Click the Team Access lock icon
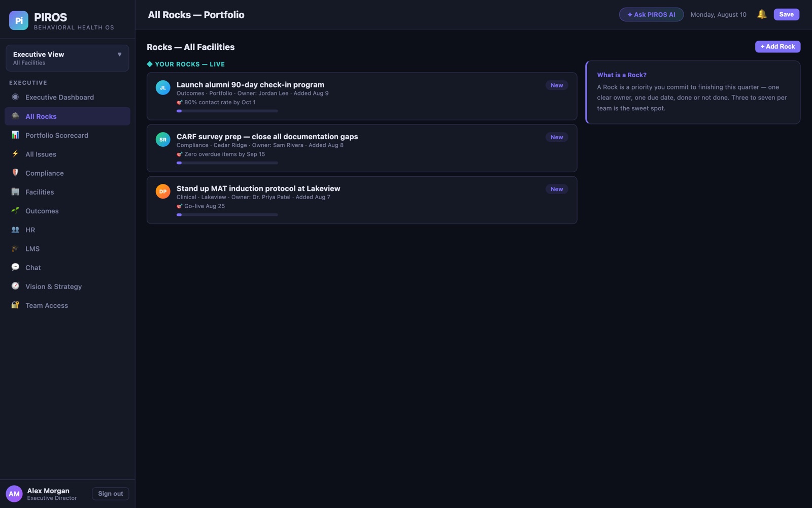 15,305
